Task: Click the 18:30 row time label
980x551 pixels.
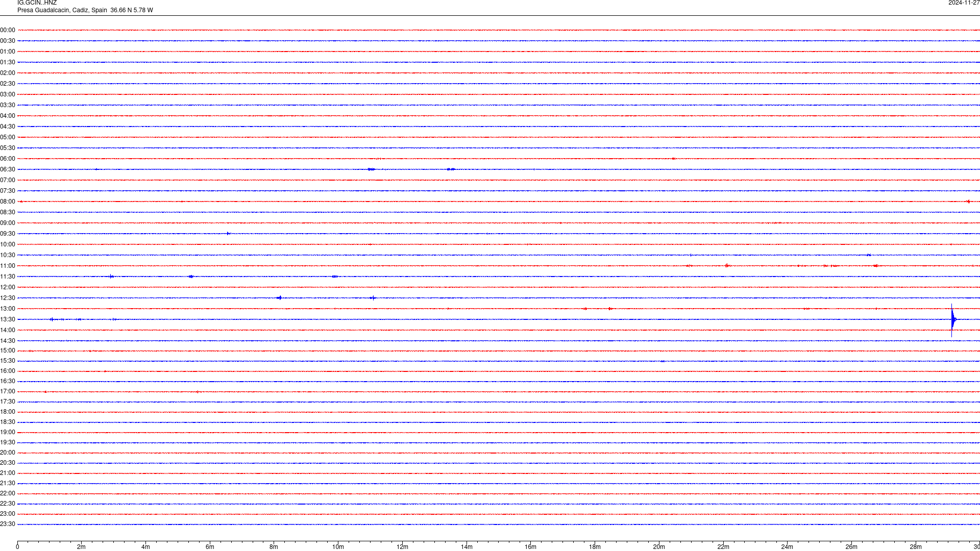Action: (x=8, y=422)
